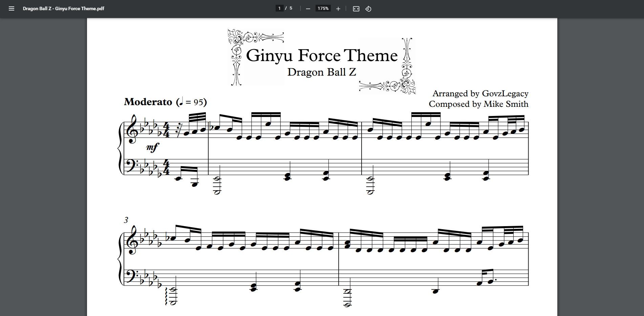Click the mf dynamic marking

[152, 147]
